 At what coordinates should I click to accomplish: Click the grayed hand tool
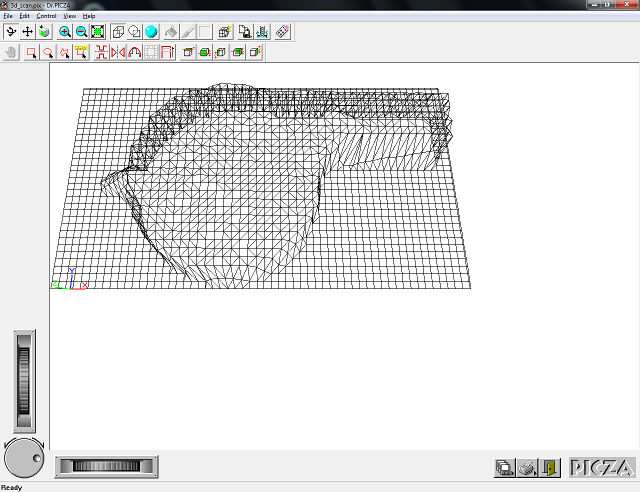tap(11, 52)
